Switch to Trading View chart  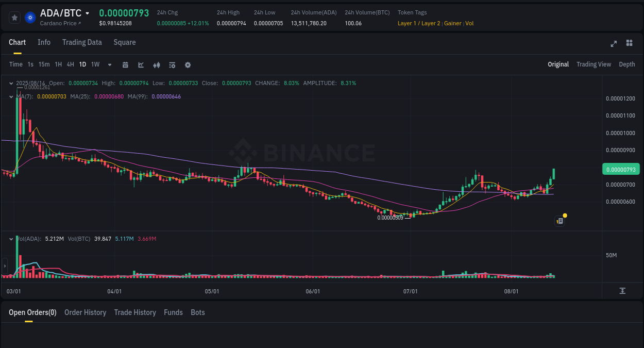[x=594, y=64]
